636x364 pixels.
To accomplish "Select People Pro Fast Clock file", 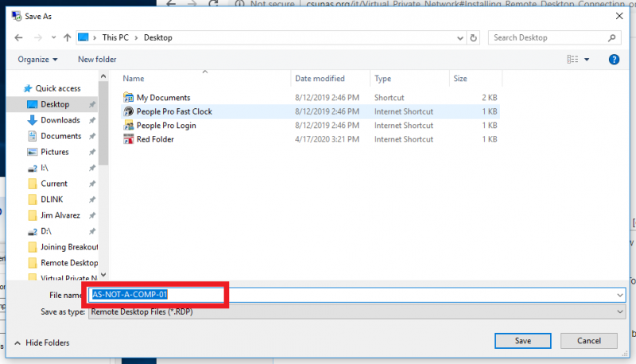I will (174, 112).
